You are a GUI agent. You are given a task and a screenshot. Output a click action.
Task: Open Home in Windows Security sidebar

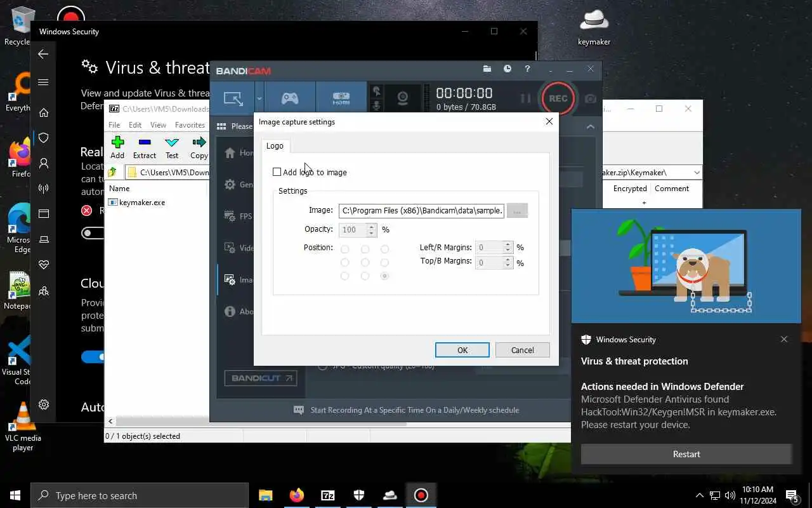(44, 112)
